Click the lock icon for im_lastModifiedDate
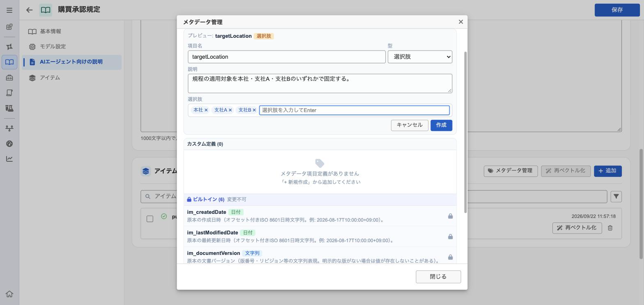This screenshot has height=305, width=644. pos(450,236)
